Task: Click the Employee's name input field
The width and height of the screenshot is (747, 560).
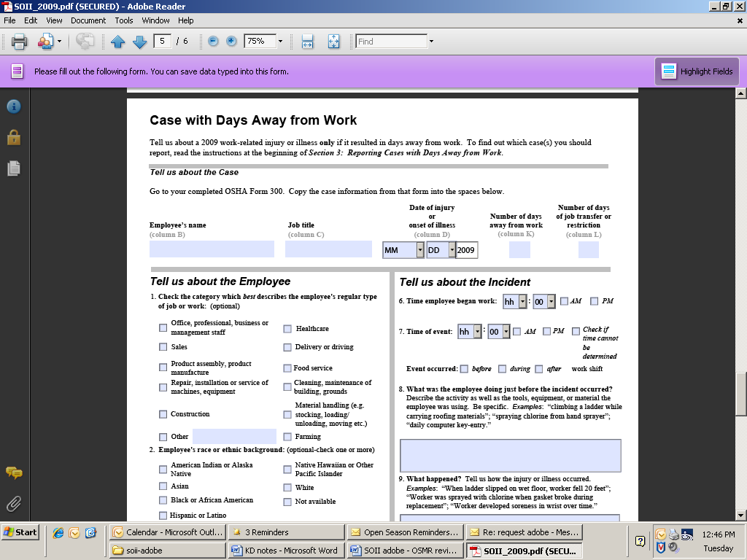Action: tap(212, 249)
